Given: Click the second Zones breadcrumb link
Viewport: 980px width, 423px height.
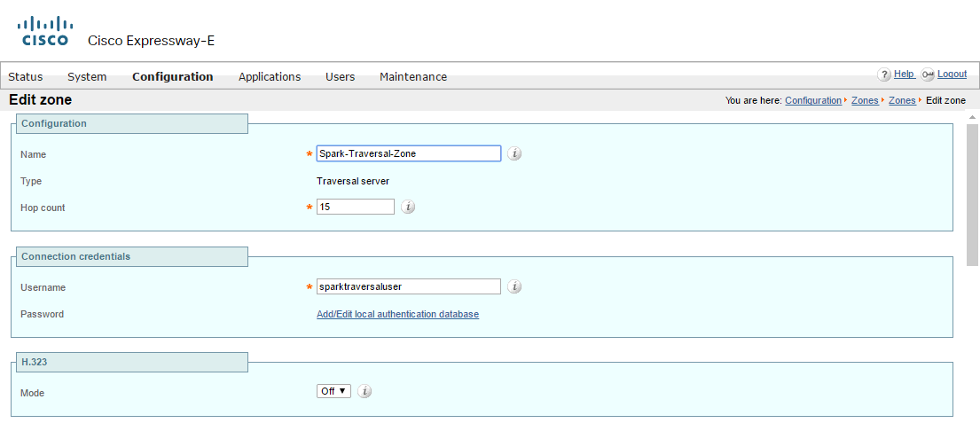Looking at the screenshot, I should [903, 100].
